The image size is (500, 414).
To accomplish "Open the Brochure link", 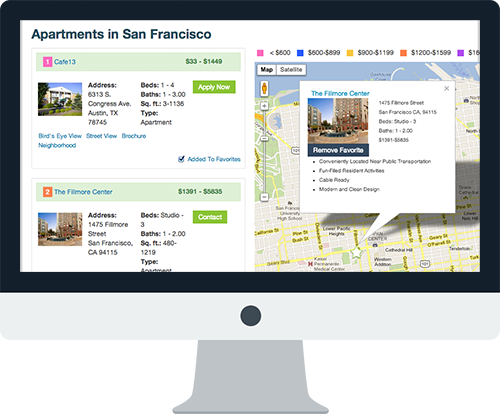I will (134, 136).
